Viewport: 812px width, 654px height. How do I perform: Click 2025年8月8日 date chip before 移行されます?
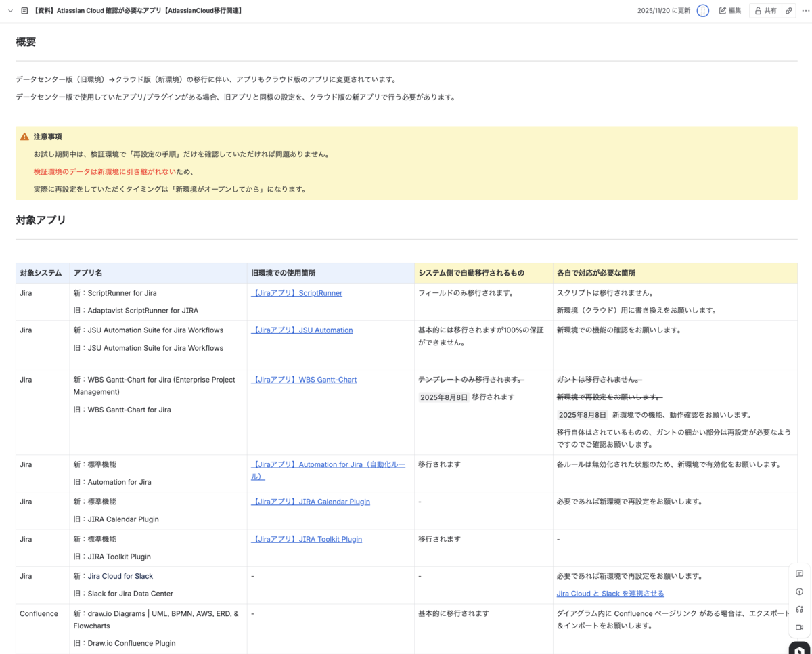443,397
